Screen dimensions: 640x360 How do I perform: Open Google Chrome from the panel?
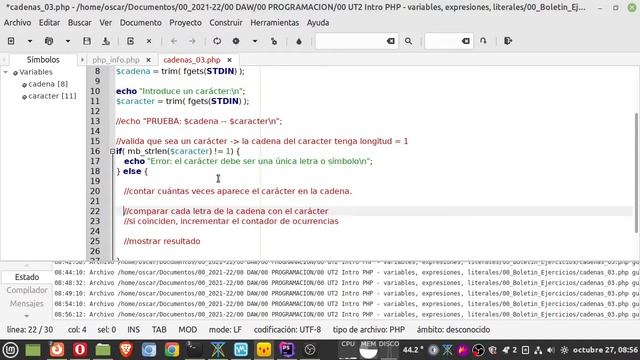point(172,350)
